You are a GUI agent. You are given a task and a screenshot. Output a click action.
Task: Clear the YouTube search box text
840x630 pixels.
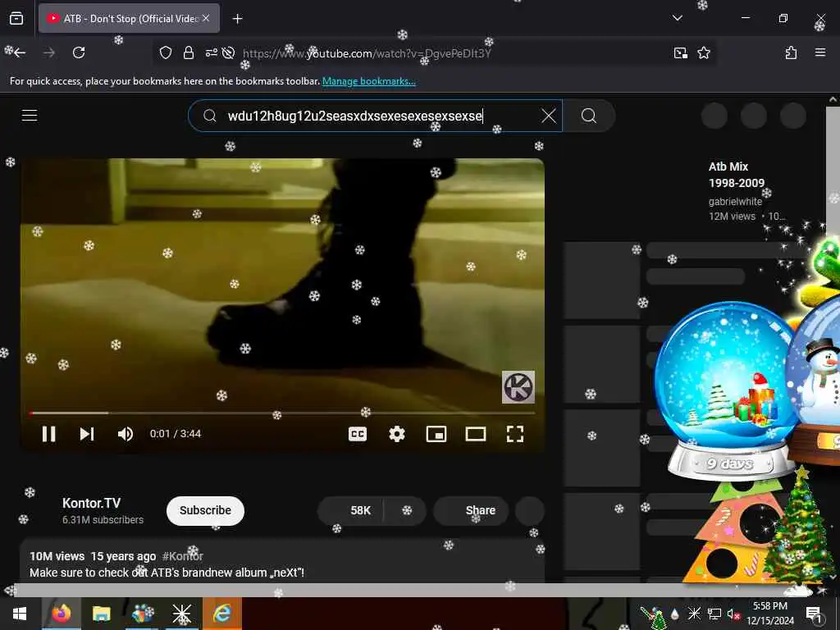click(549, 116)
